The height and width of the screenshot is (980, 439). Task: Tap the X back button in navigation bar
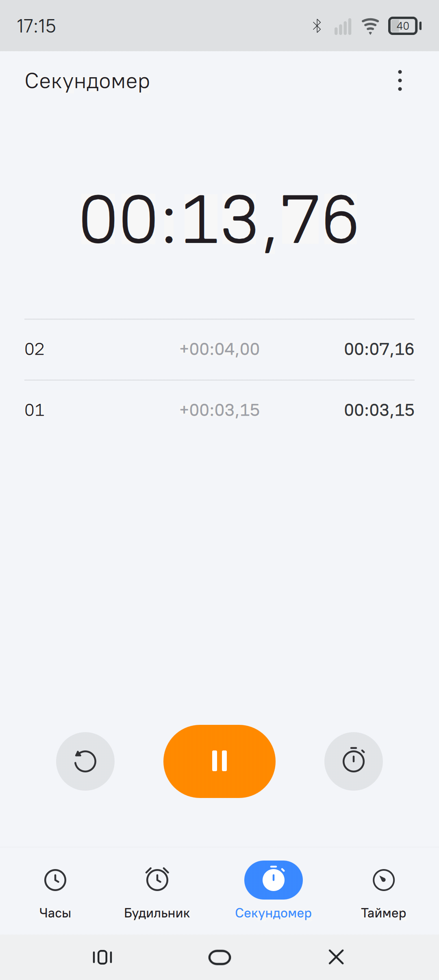click(336, 957)
